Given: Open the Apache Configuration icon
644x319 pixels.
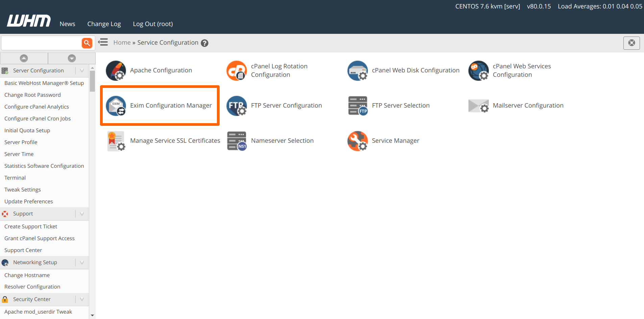Looking at the screenshot, I should [116, 70].
